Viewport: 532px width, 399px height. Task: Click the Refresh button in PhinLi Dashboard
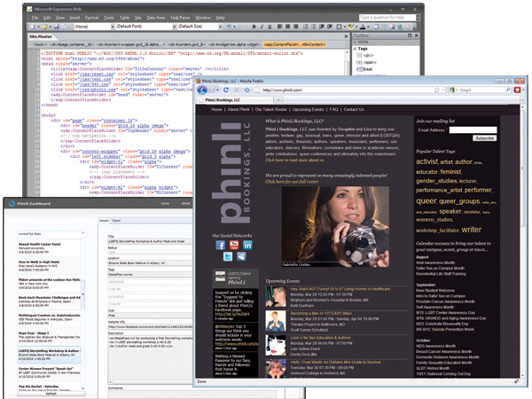point(51,394)
